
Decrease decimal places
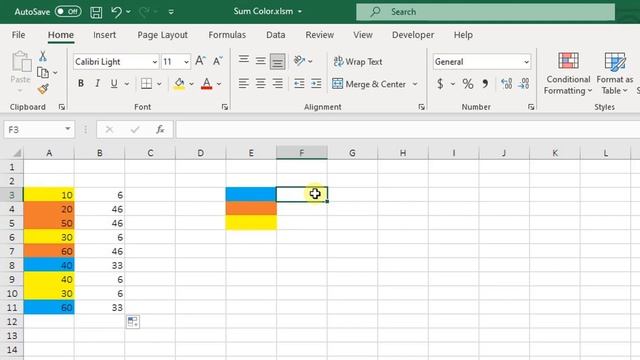point(524,84)
